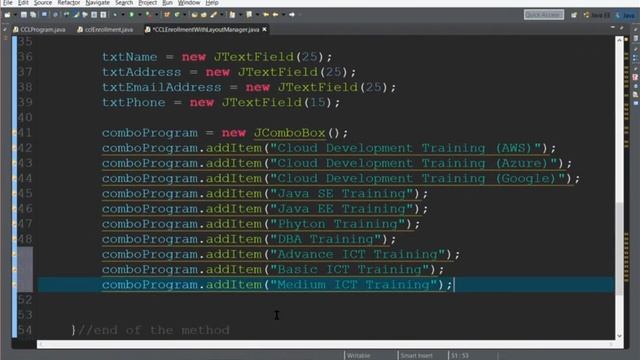
Task: Click the Restore icon atop right trim bar
Action: (x=636, y=30)
